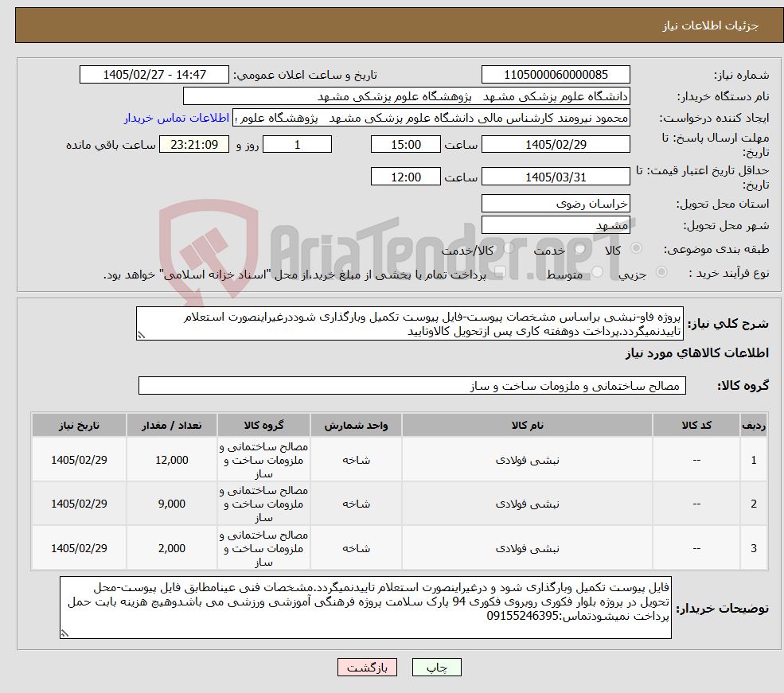This screenshot has height=693, width=784.
Task: Click the گروه کالا field مصالح ساختمانی
Action: pos(412,386)
